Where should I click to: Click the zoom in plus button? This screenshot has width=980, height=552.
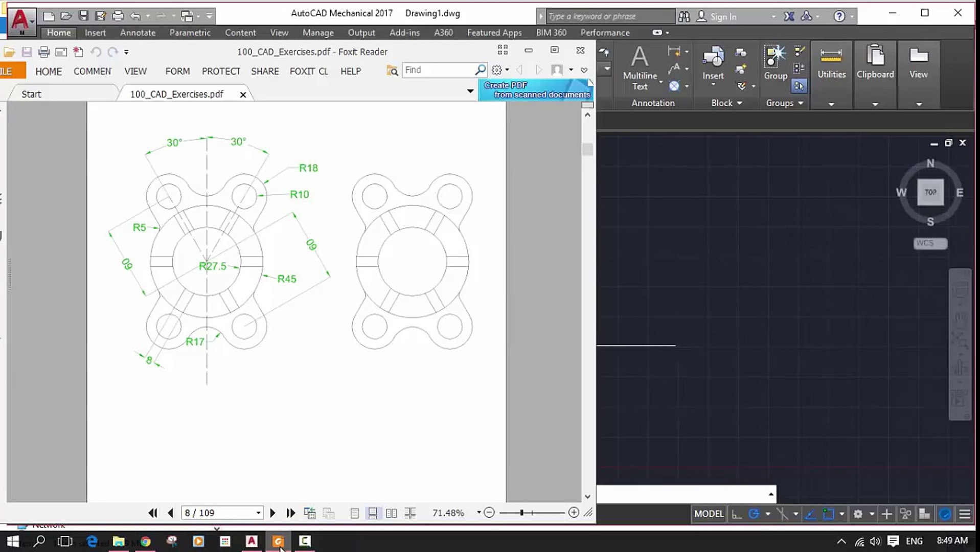(x=574, y=512)
